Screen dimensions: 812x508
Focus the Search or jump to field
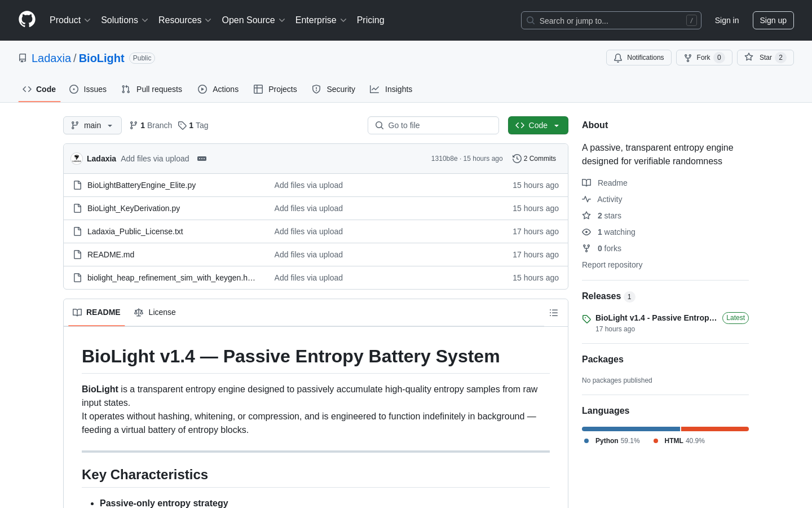[x=611, y=20]
